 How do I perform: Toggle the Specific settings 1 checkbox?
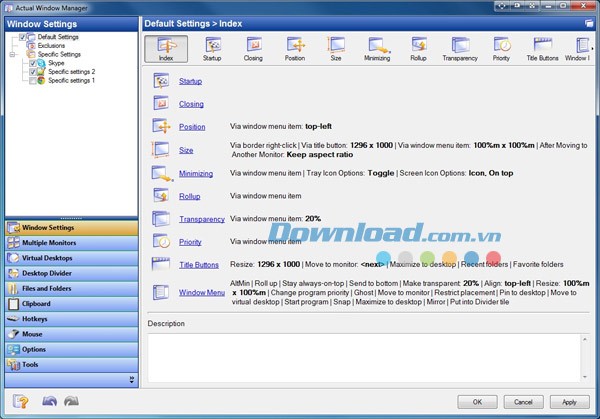pos(33,81)
